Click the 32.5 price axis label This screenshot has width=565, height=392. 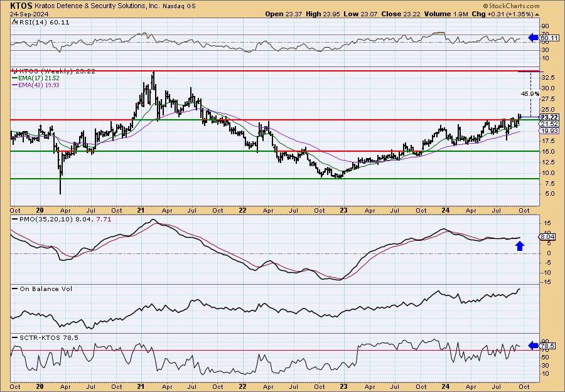point(547,78)
